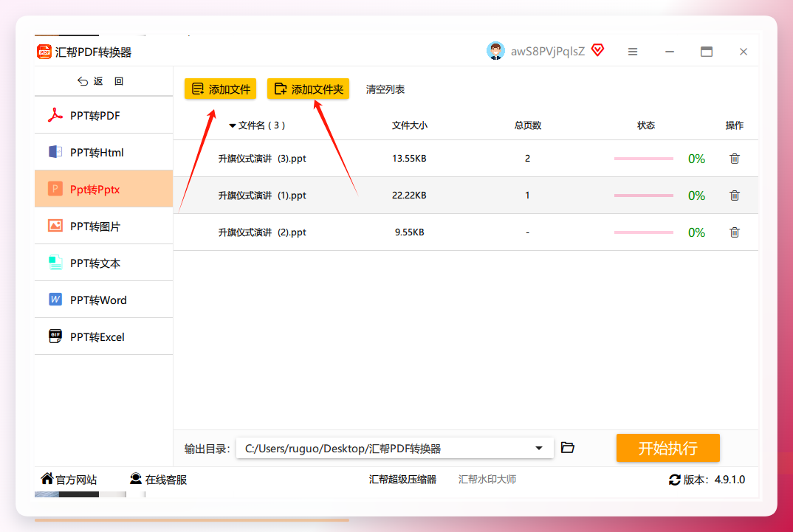Open the hamburger menu icon
This screenshot has width=793, height=532.
pos(633,52)
